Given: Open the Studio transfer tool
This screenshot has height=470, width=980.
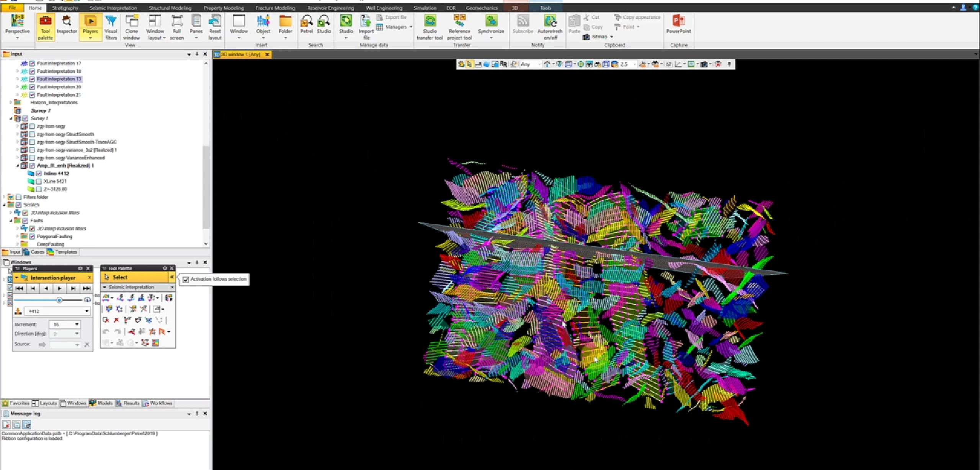Looking at the screenshot, I should [430, 27].
